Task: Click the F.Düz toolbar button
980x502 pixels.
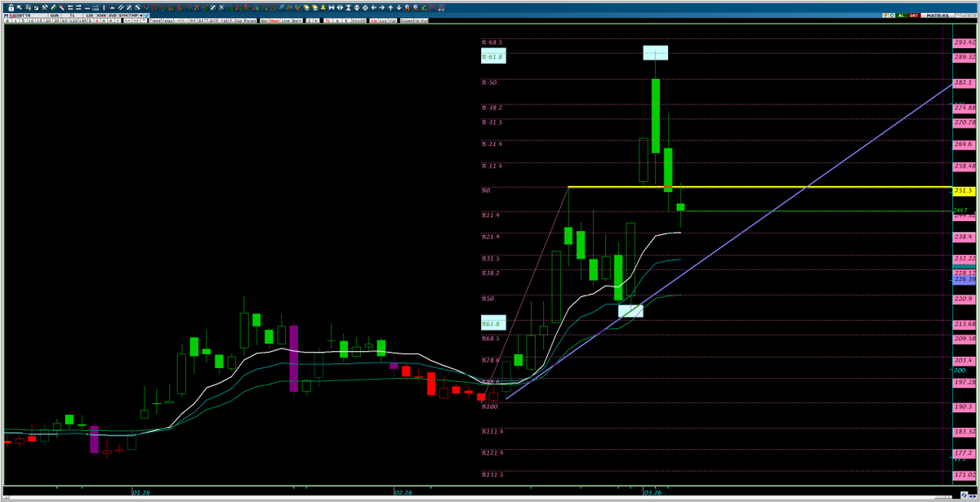Action: coord(238,20)
